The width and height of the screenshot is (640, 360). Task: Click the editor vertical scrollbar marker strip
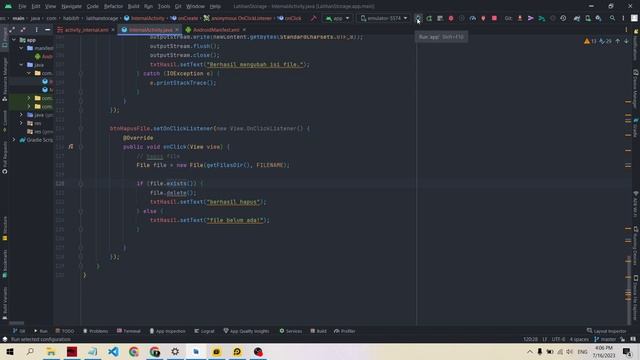629,180
